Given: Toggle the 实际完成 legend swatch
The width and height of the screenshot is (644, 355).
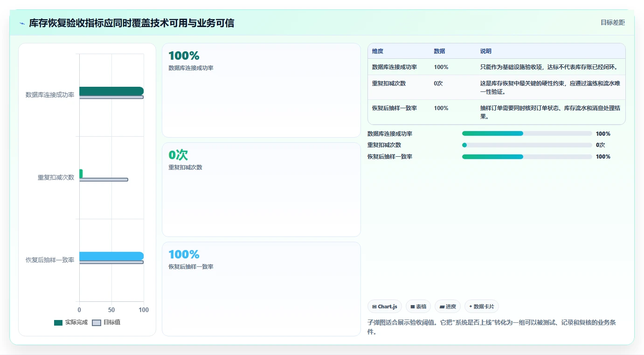Looking at the screenshot, I should 58,322.
